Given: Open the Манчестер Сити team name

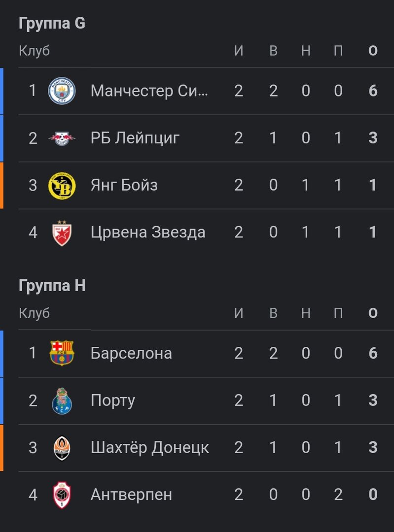Looking at the screenshot, I should (x=149, y=91).
